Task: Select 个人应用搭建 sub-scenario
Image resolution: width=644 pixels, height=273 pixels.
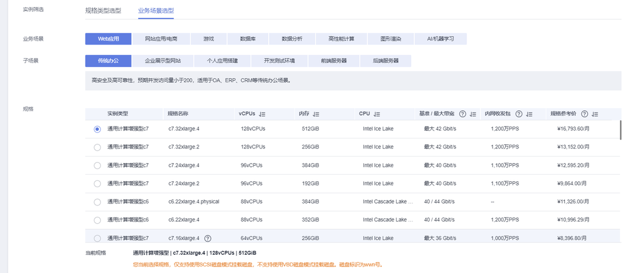Action: [x=222, y=61]
